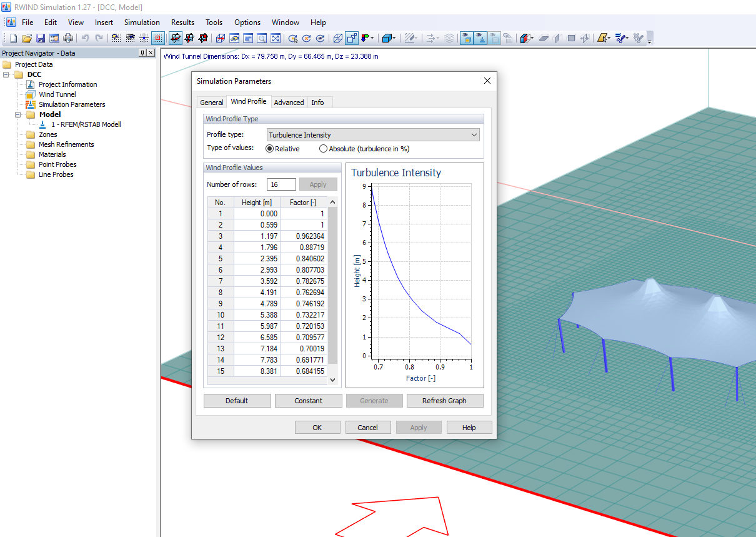Open the Window menu
The width and height of the screenshot is (756, 537).
point(285,22)
